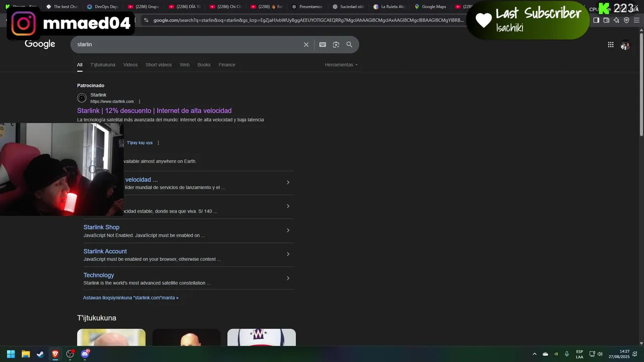Image resolution: width=644 pixels, height=362 pixels.
Task: Clear the search box with the X icon
Action: (306, 44)
